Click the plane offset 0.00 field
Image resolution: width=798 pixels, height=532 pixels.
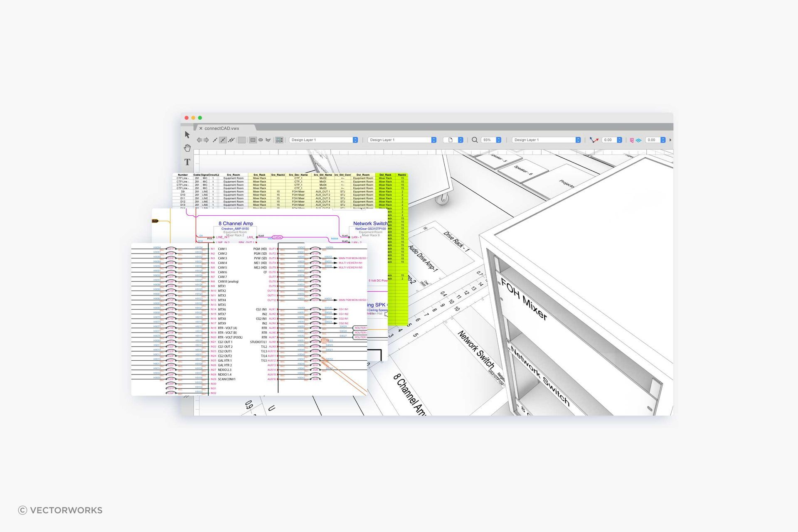pyautogui.click(x=653, y=140)
